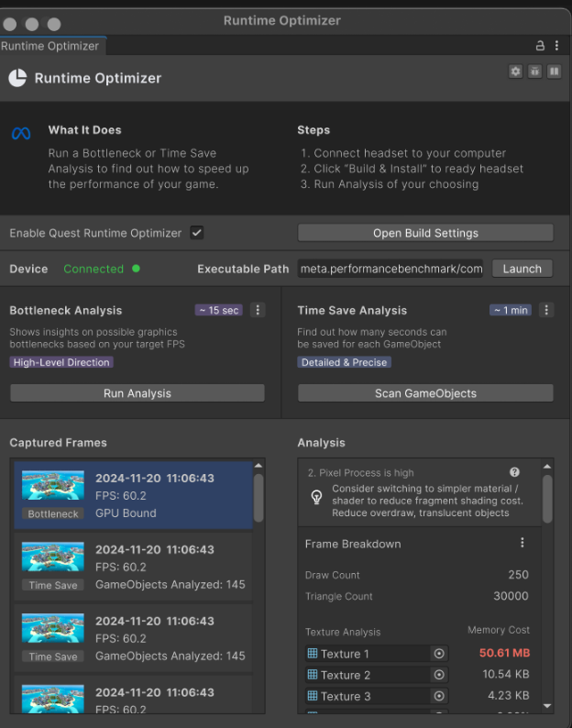Click the bug report icon in header

[x=534, y=72]
